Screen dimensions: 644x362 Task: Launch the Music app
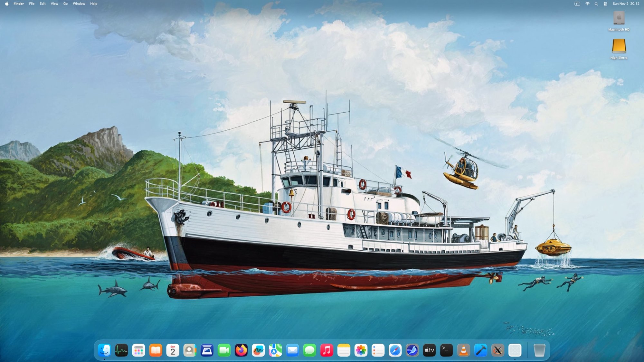327,350
